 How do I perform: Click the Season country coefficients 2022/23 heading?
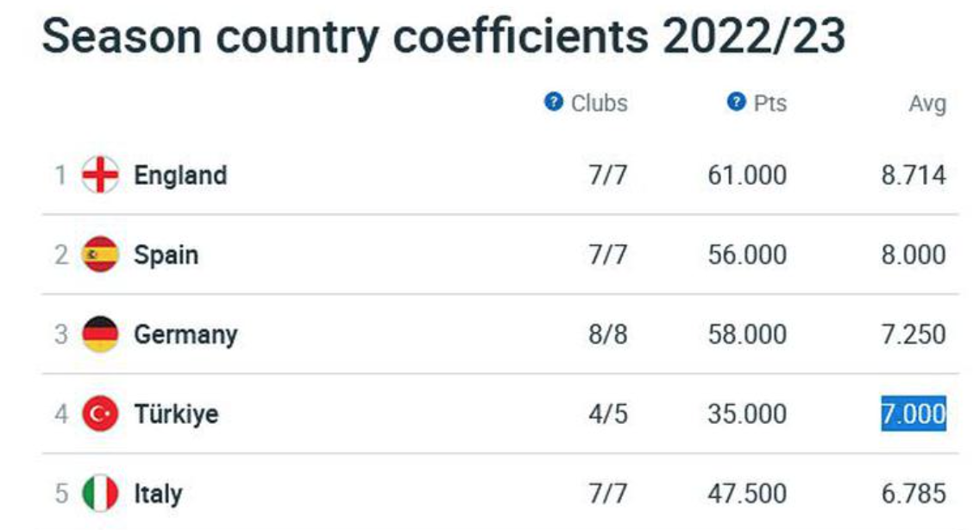[x=443, y=36]
